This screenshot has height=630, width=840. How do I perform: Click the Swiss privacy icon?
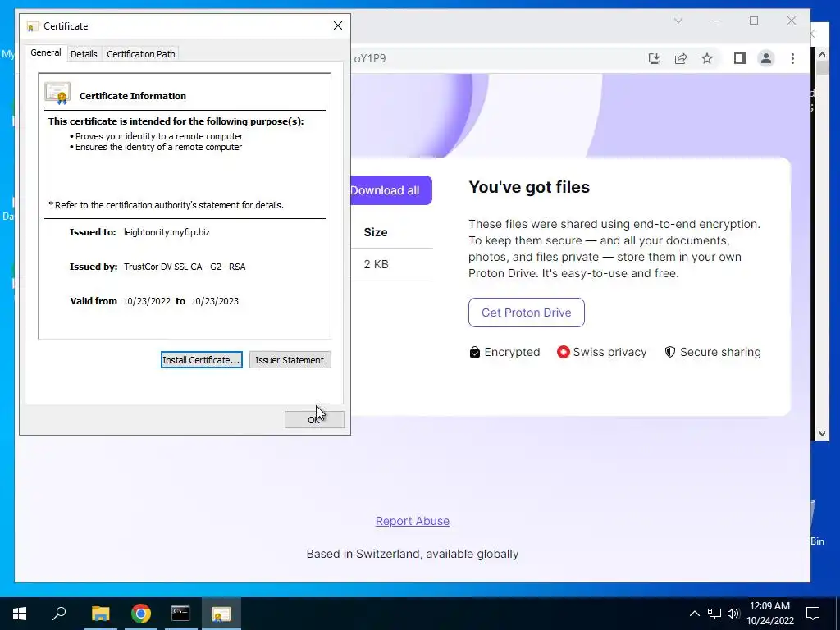[x=563, y=352]
